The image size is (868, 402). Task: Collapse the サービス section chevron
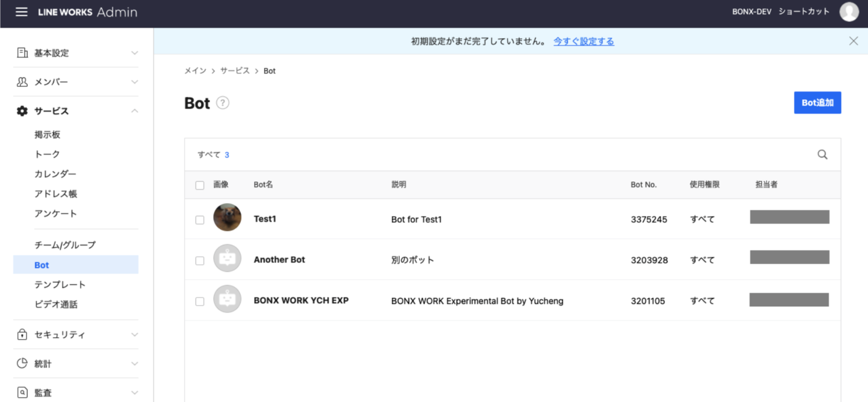134,111
